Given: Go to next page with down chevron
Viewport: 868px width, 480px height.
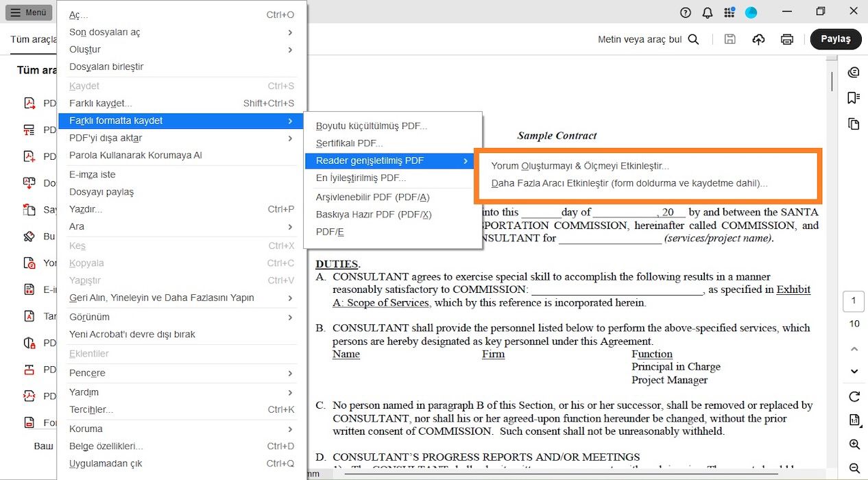Looking at the screenshot, I should pyautogui.click(x=854, y=370).
